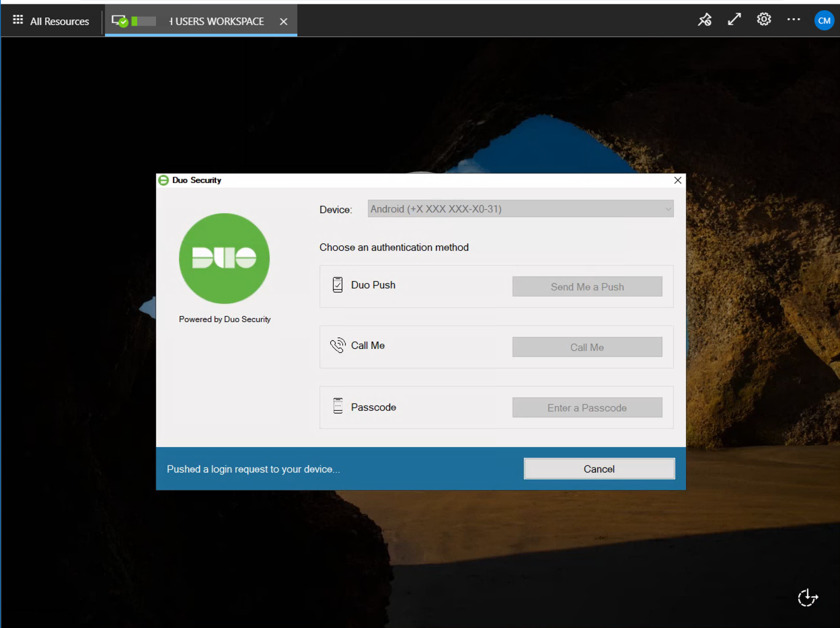Click the Duo Security title bar icon

[163, 180]
